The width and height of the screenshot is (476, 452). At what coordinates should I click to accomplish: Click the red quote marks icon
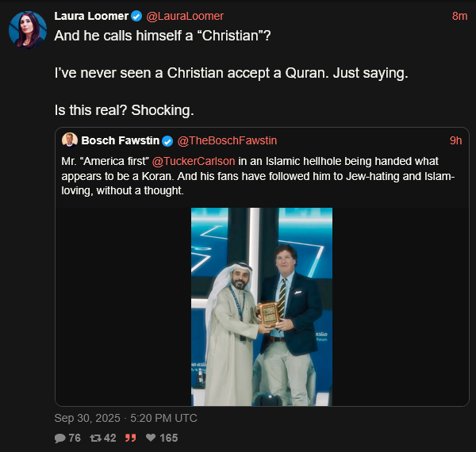pyautogui.click(x=131, y=438)
